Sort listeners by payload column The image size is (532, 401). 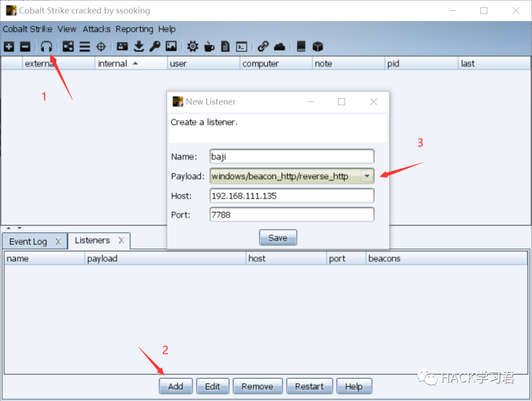165,258
